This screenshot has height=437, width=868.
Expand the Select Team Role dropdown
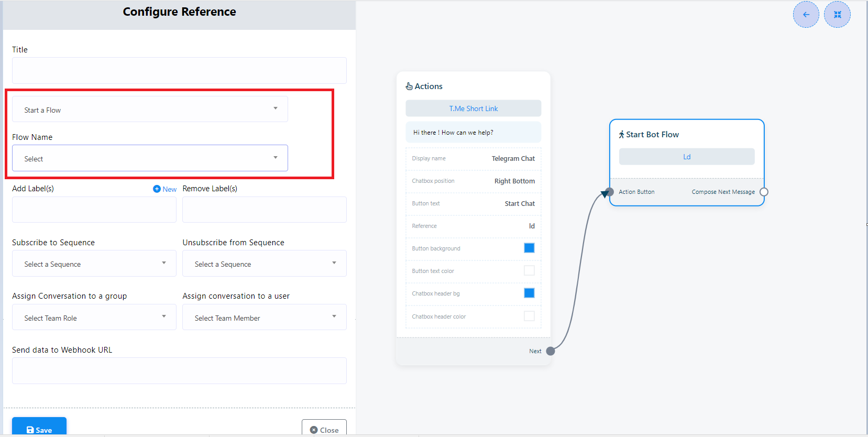click(x=94, y=318)
